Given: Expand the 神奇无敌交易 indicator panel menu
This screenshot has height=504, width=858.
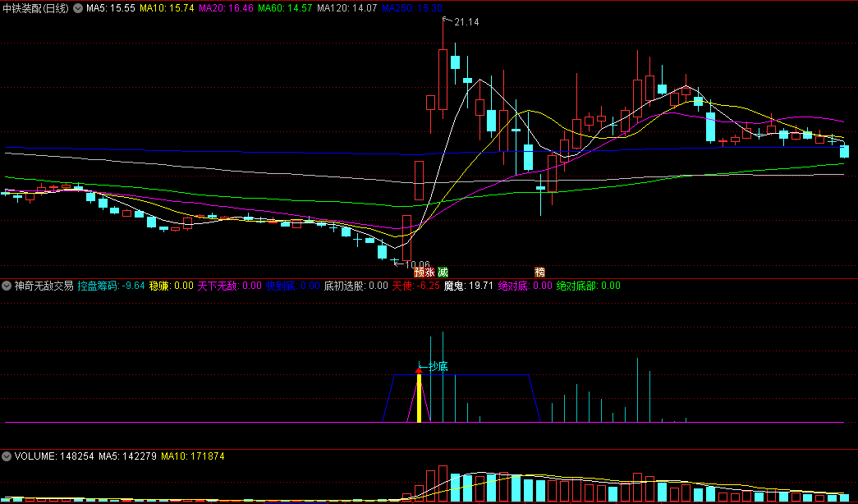Looking at the screenshot, I should coord(7,286).
